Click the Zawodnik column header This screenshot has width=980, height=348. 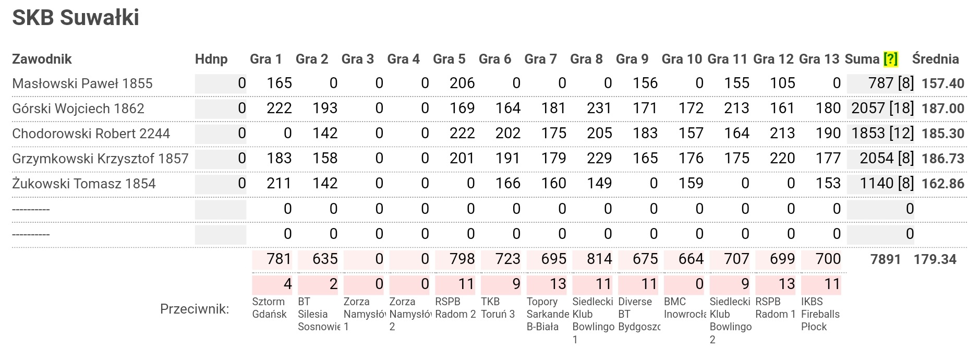click(42, 59)
